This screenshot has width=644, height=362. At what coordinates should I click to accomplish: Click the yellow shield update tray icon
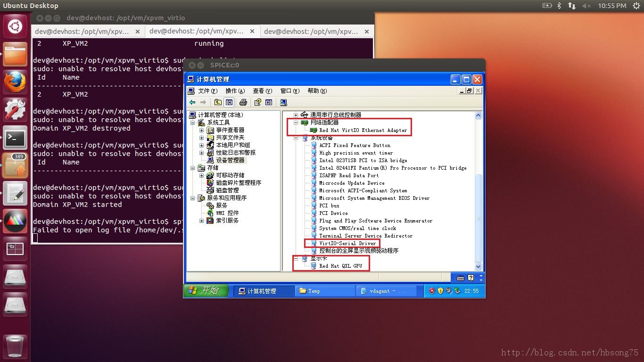coord(440,291)
